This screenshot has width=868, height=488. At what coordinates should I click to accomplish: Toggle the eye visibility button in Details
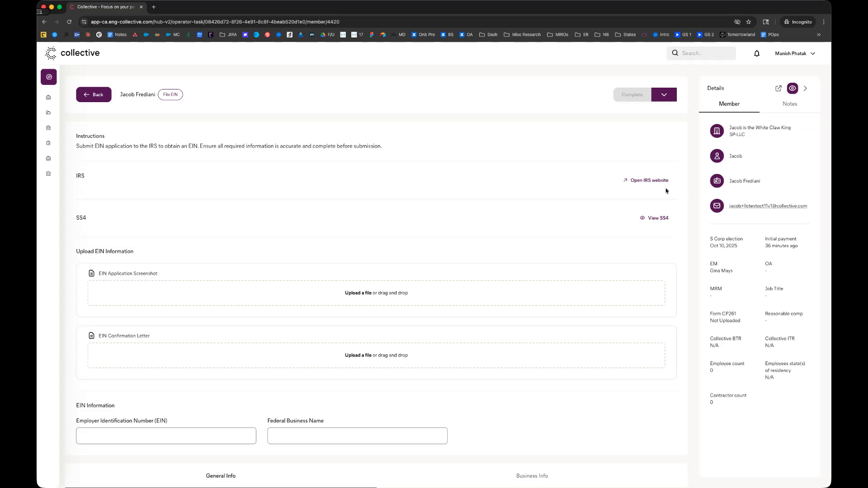pyautogui.click(x=792, y=89)
